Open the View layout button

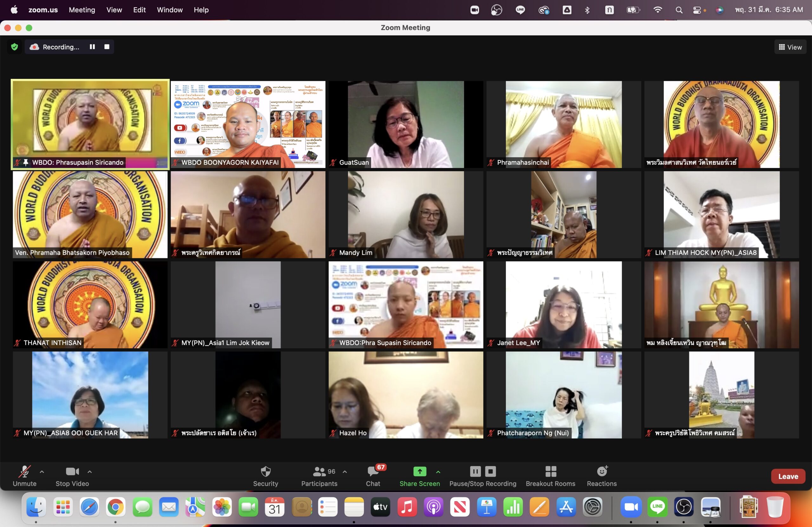(x=790, y=47)
